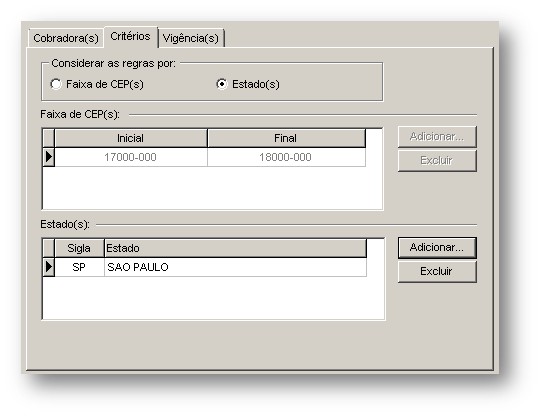541x416 pixels.
Task: Click the Final column header
Action: pos(286,138)
